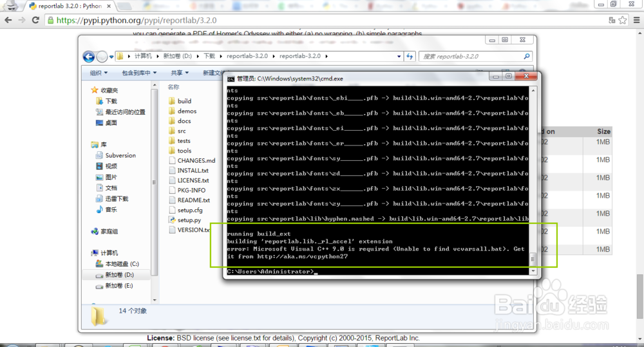This screenshot has width=644, height=347.
Task: Open the 包含到库中 dropdown menu
Action: tap(139, 73)
